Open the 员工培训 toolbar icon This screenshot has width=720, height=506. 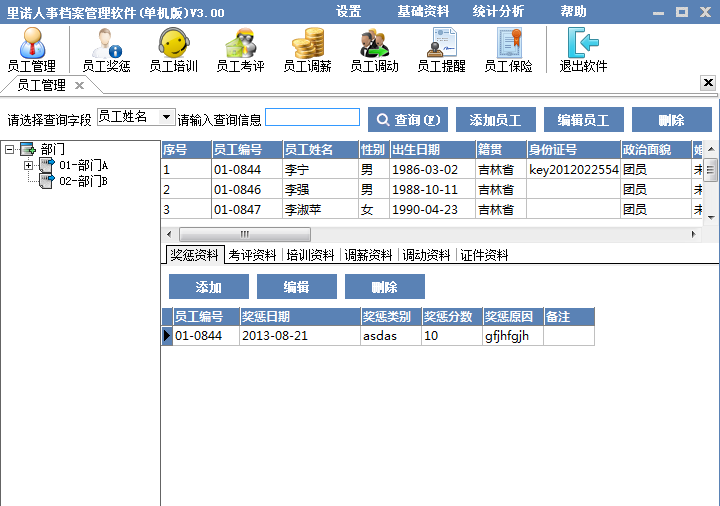pos(173,49)
